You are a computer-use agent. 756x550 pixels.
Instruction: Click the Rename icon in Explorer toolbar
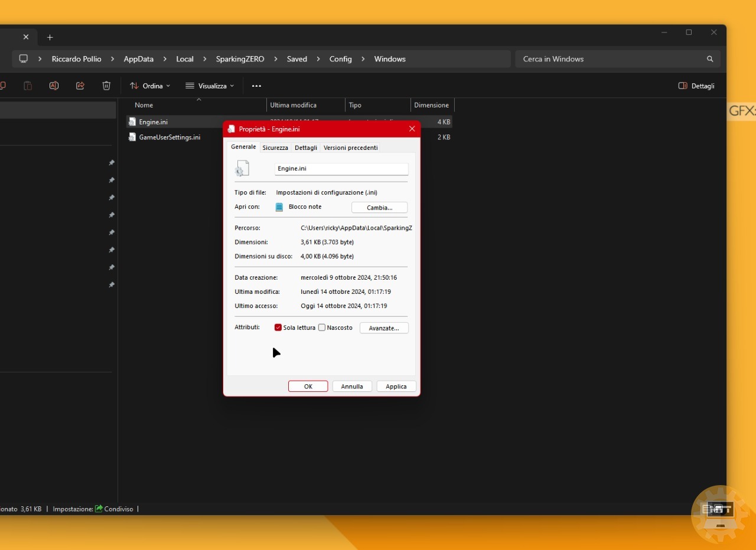click(54, 86)
